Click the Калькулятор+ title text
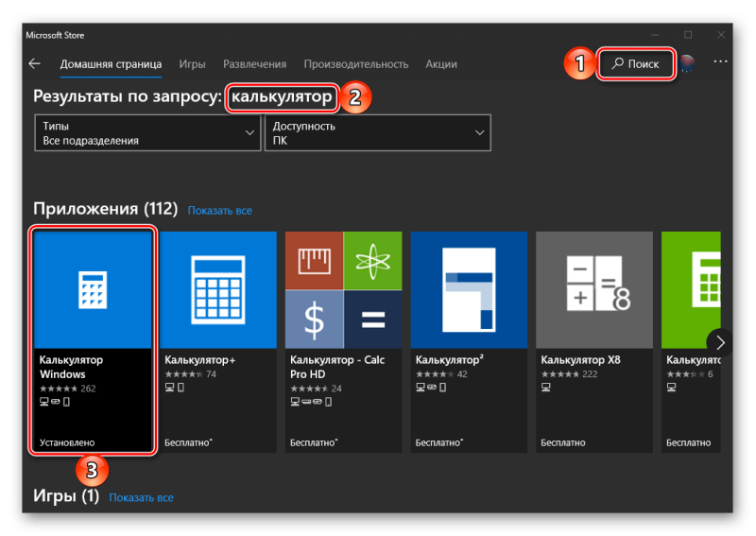Image resolution: width=756 pixels, height=536 pixels. tap(199, 360)
